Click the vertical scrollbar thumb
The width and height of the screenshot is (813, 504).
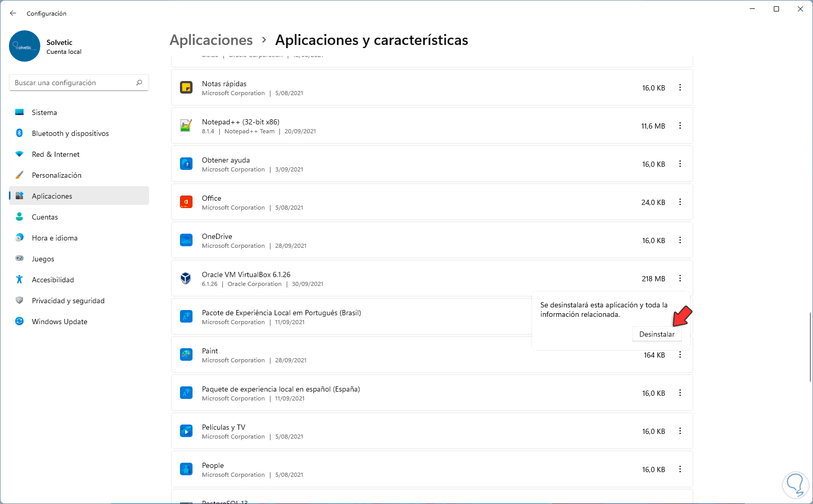click(x=810, y=346)
